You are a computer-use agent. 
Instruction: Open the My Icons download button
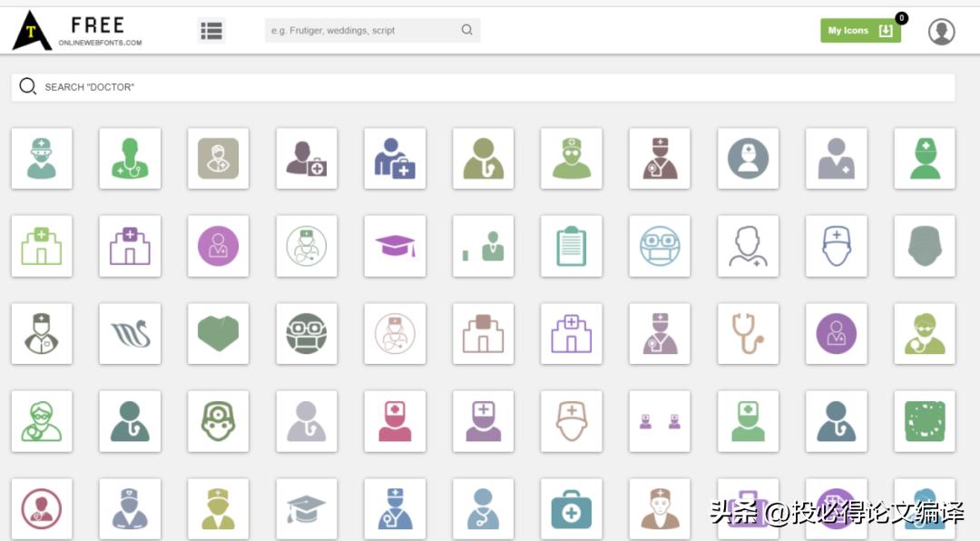point(860,30)
